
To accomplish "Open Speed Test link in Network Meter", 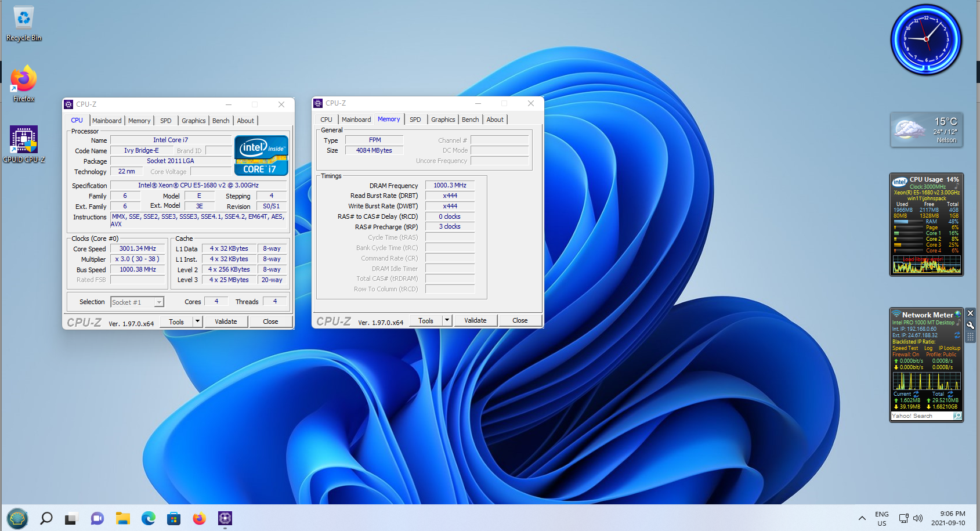I will 905,348.
